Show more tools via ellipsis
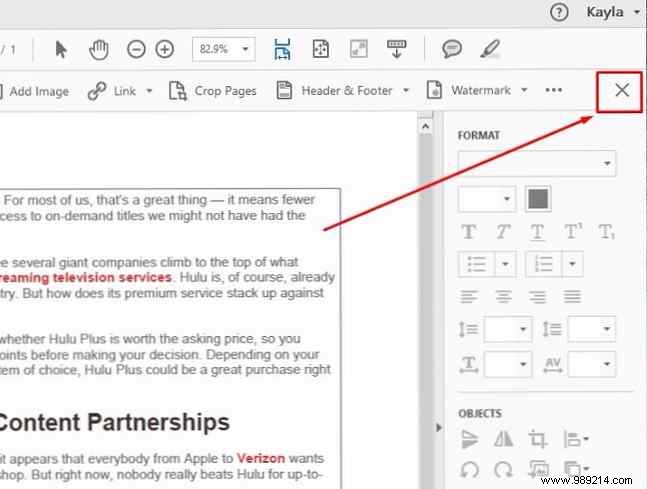 [x=554, y=90]
